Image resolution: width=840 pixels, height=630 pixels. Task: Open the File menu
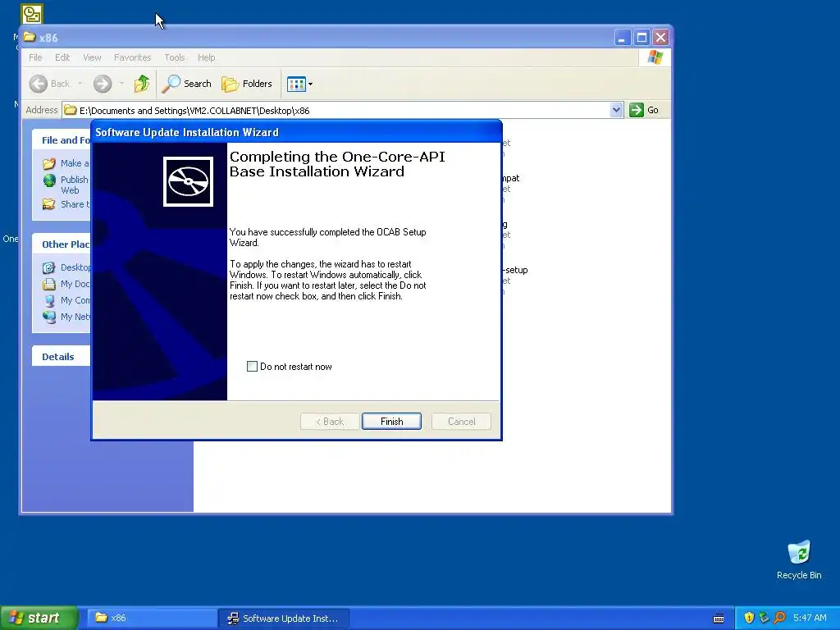click(35, 57)
